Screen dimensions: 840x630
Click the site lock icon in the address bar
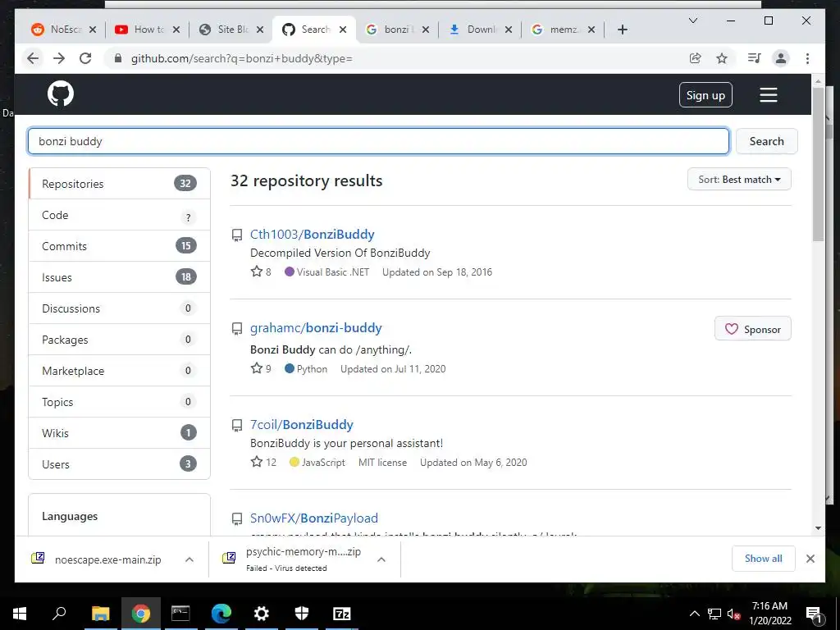118,58
